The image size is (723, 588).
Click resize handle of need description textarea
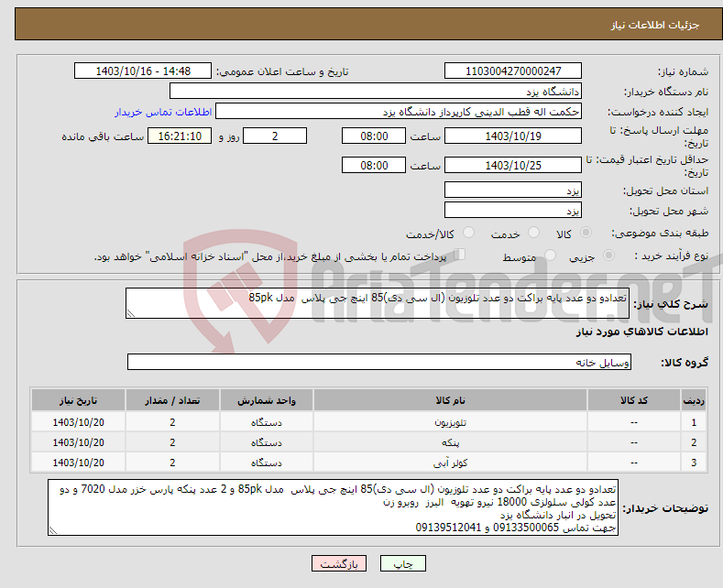[x=131, y=314]
